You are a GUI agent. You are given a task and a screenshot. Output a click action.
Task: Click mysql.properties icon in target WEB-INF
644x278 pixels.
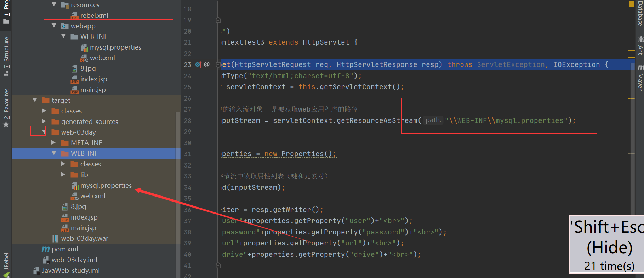tap(75, 186)
